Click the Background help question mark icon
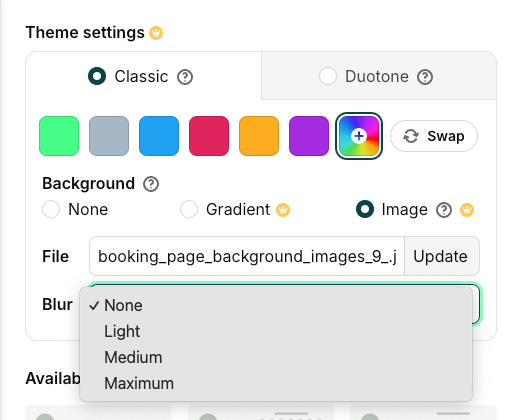 (151, 184)
